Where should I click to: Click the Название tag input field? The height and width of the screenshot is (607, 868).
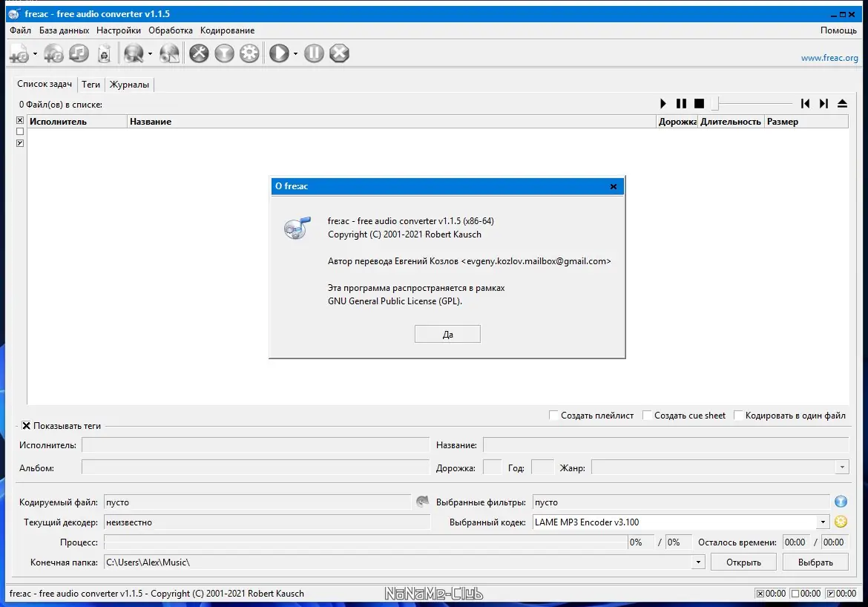pyautogui.click(x=665, y=444)
